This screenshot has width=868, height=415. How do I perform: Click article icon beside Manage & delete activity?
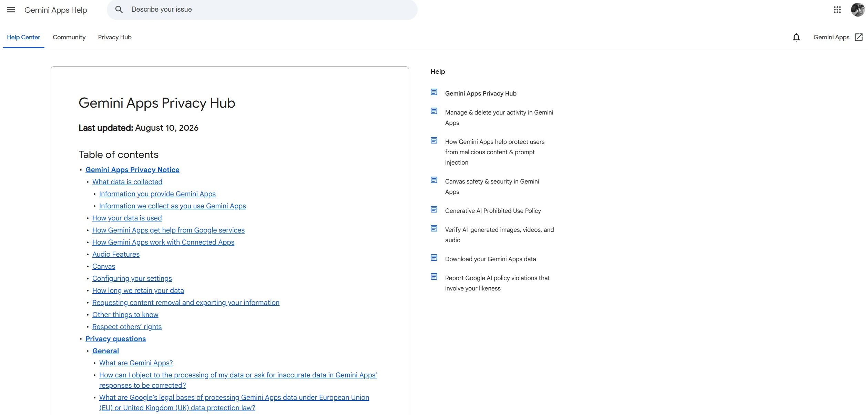coord(434,111)
